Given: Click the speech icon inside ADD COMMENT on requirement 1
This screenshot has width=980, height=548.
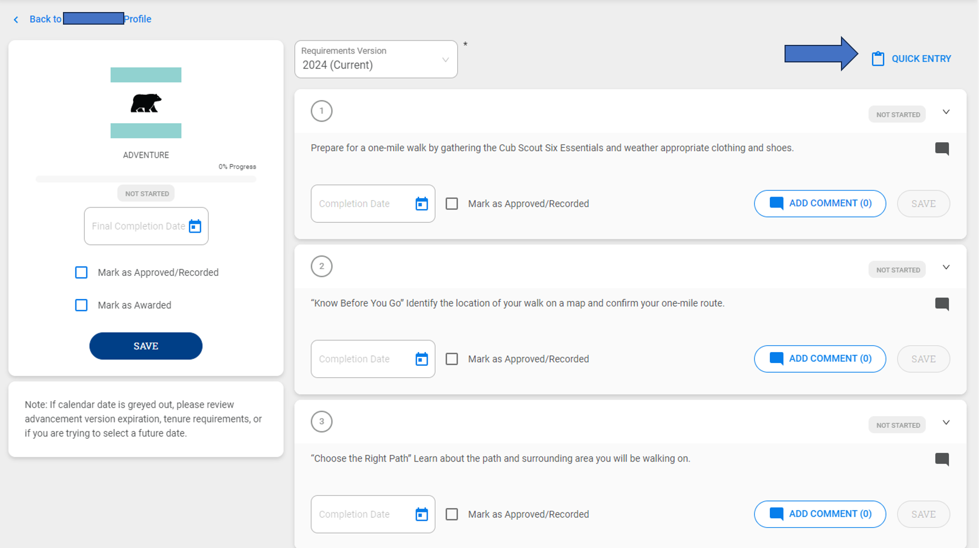Looking at the screenshot, I should [776, 203].
